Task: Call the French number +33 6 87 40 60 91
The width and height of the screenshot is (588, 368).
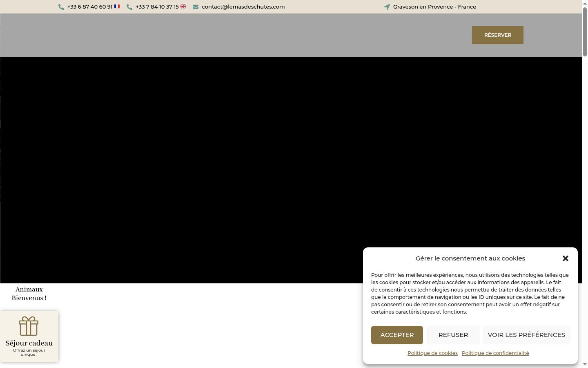Action: click(90, 7)
